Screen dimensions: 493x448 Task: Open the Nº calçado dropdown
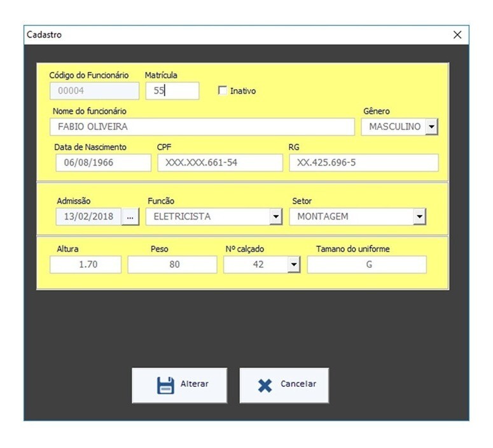(x=293, y=265)
